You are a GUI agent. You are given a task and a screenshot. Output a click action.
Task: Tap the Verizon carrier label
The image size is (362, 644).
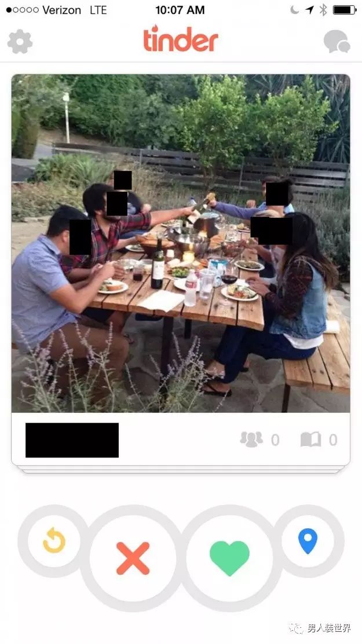[x=61, y=10]
